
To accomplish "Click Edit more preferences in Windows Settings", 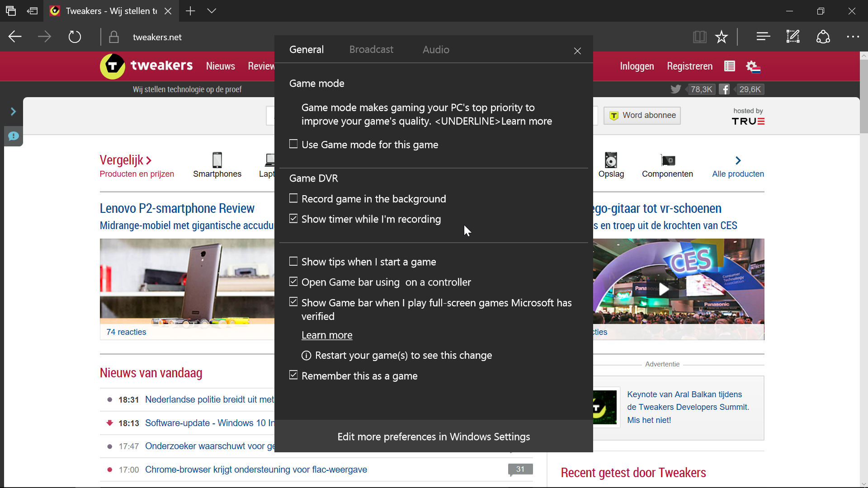I will [433, 436].
